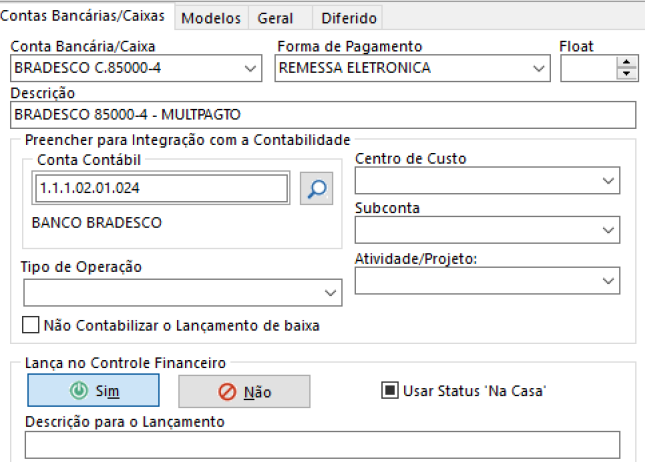Click the Conta Contábil code field
This screenshot has height=462, width=645.
tap(160, 188)
